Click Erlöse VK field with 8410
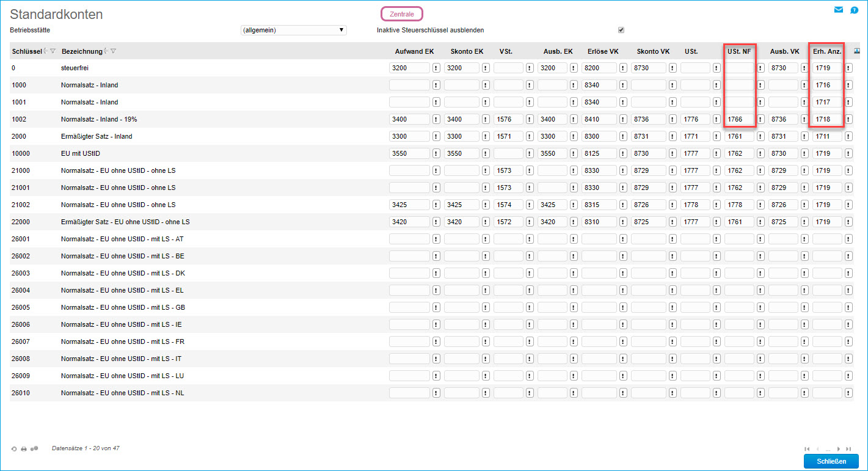 click(x=599, y=119)
